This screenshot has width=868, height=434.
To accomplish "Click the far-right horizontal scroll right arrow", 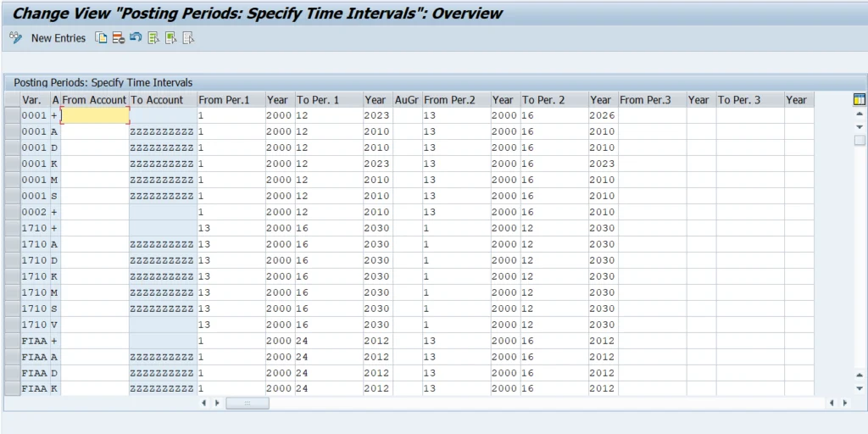I will click(x=845, y=403).
